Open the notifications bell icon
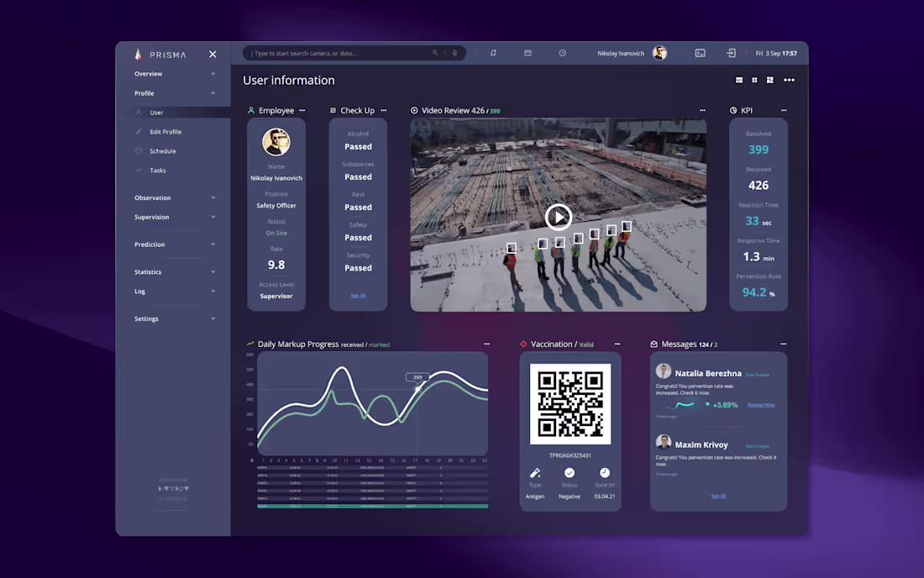The width and height of the screenshot is (924, 578). 493,52
